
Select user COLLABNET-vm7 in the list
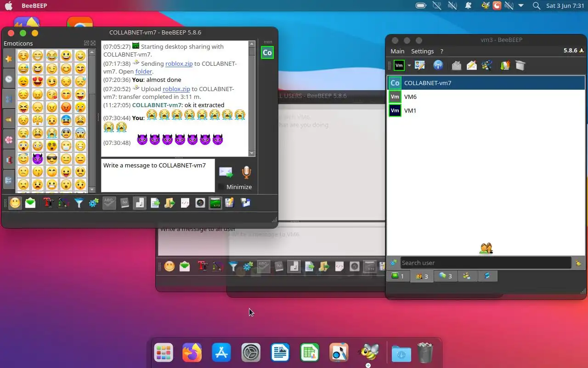coord(486,83)
